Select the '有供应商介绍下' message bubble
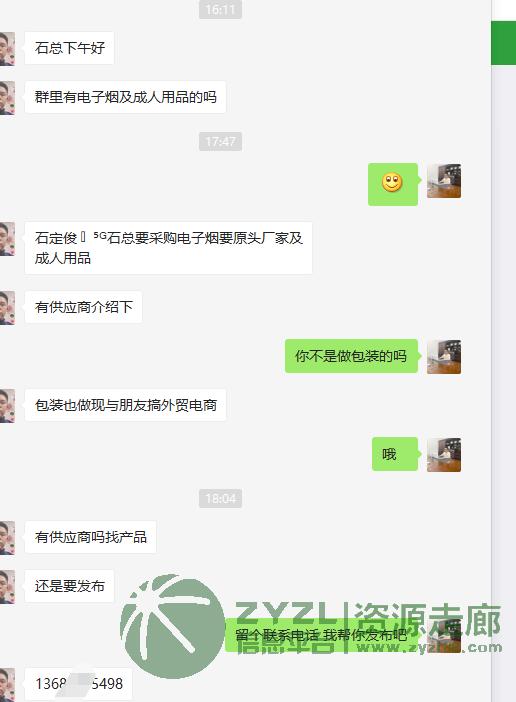The width and height of the screenshot is (516, 702). tap(83, 307)
